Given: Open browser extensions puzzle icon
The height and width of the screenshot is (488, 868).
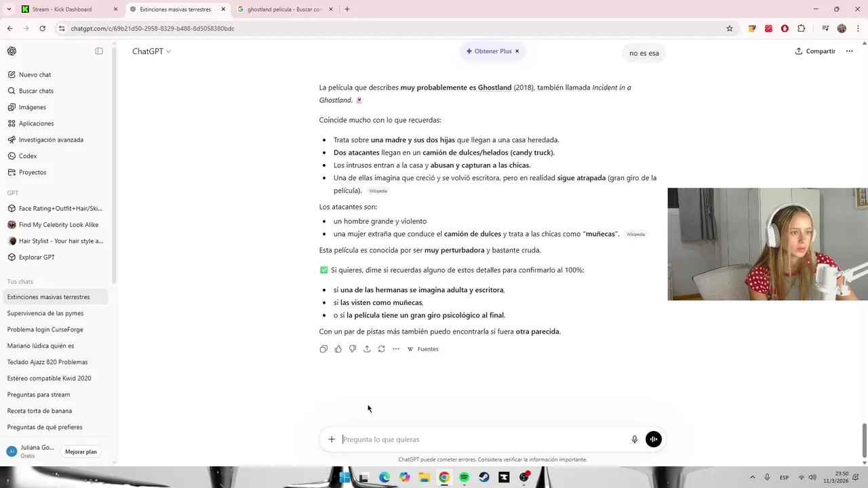Looking at the screenshot, I should (802, 28).
